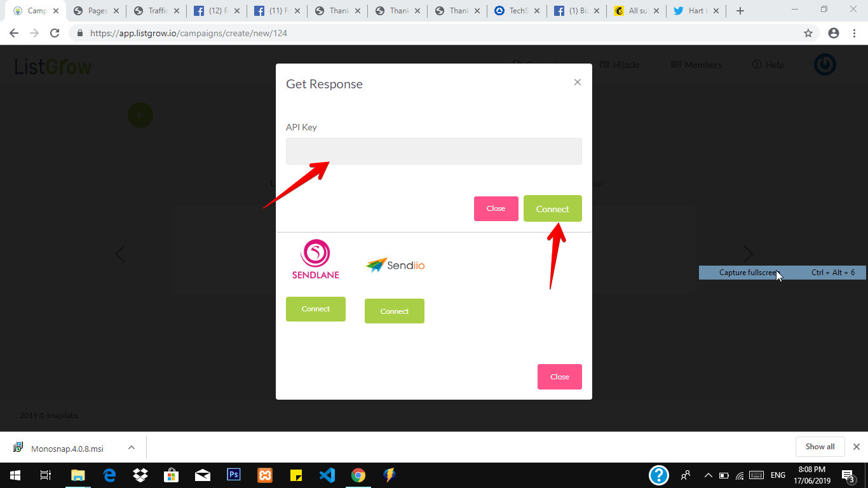This screenshot has height=488, width=868.
Task: Open the Windows Start menu
Action: [x=15, y=475]
